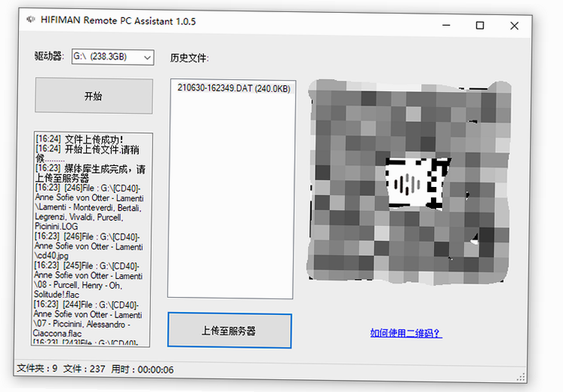The height and width of the screenshot is (392, 563).
Task: Click status bar 文件 : 237 entry
Action: pos(84,369)
